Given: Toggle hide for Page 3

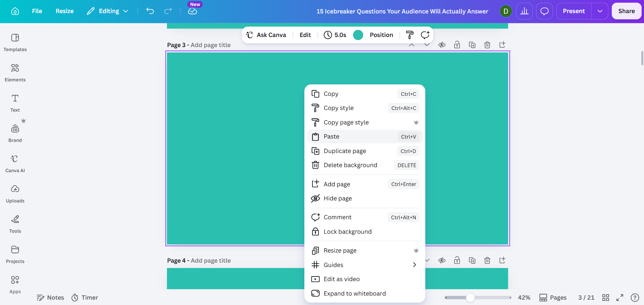Looking at the screenshot, I should (x=442, y=45).
